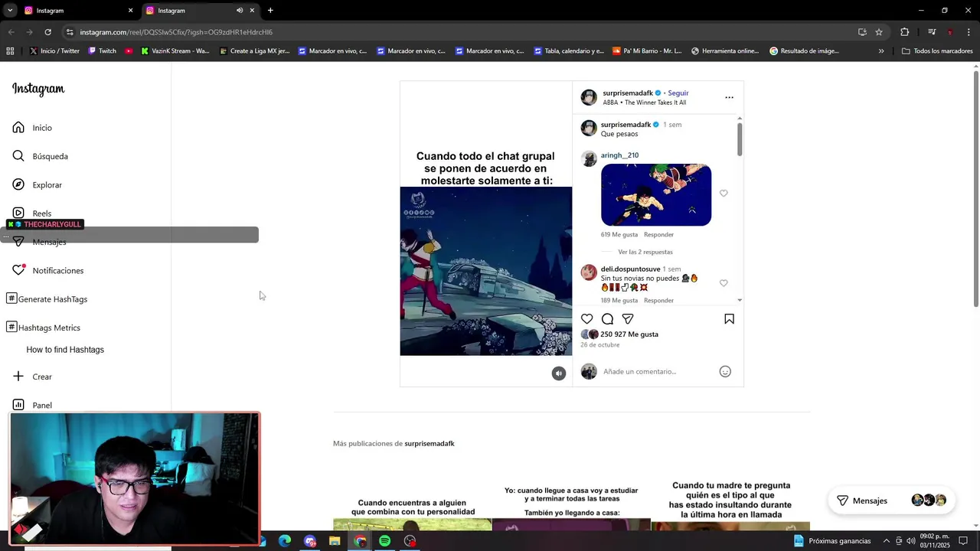Open three-dot options menu on the post
This screenshot has width=980, height=551.
[x=729, y=97]
